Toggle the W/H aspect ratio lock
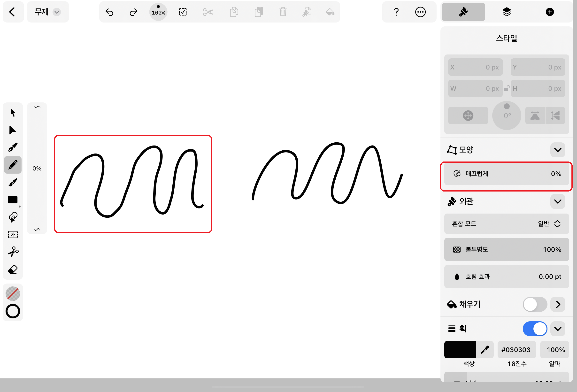Viewport: 577px width, 392px height. tap(507, 89)
